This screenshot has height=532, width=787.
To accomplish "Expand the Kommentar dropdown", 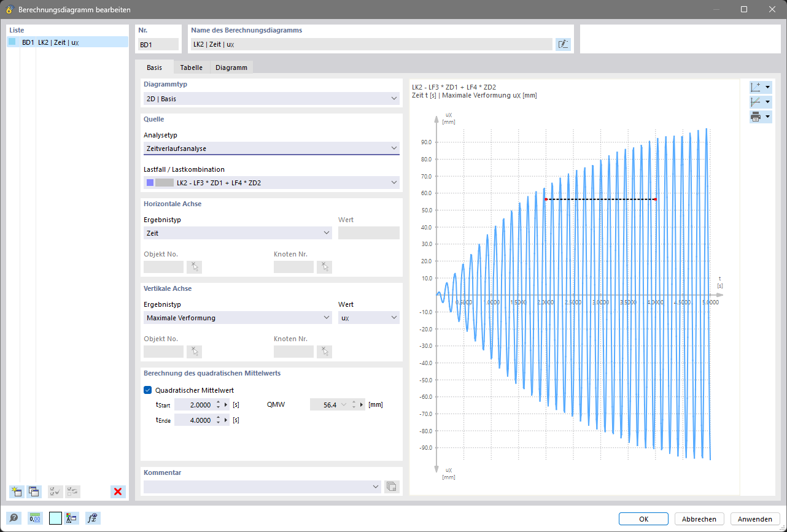I will click(376, 487).
